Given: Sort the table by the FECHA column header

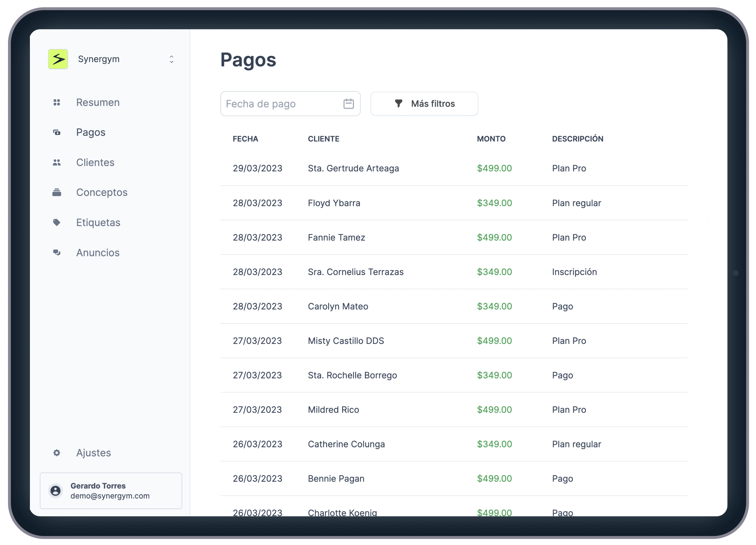Looking at the screenshot, I should (245, 139).
